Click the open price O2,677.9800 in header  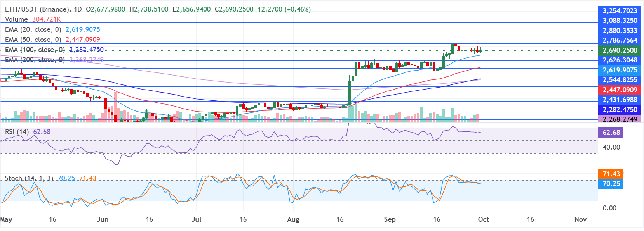click(x=106, y=9)
